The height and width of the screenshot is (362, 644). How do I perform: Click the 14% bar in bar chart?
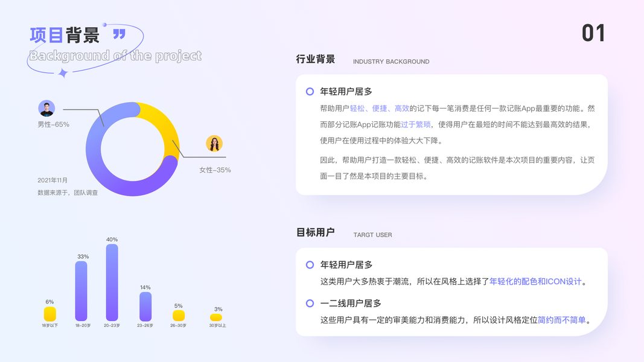145,306
